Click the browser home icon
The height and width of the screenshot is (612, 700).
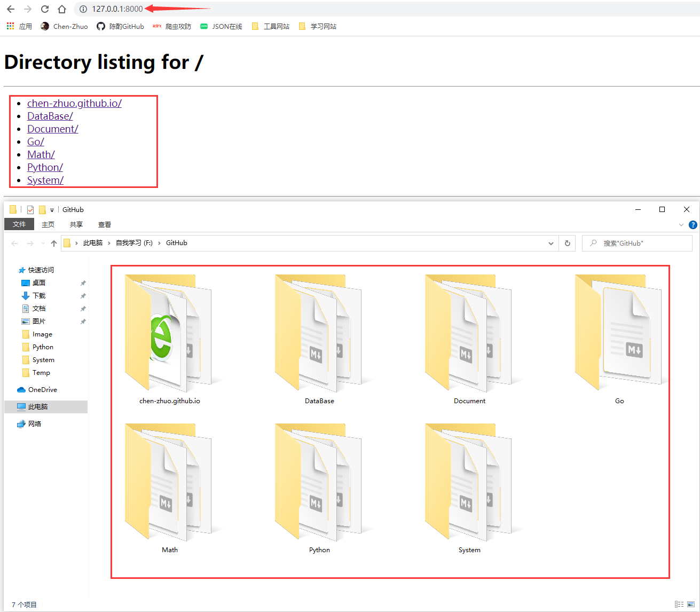(62, 9)
